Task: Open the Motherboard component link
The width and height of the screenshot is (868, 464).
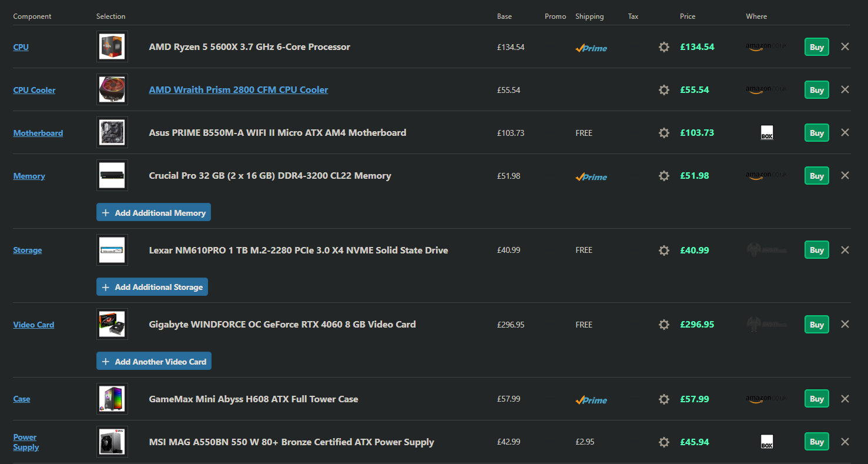Action: 38,133
